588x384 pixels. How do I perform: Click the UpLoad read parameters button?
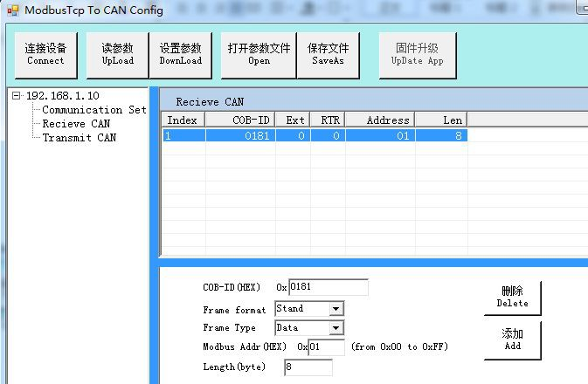tap(117, 55)
